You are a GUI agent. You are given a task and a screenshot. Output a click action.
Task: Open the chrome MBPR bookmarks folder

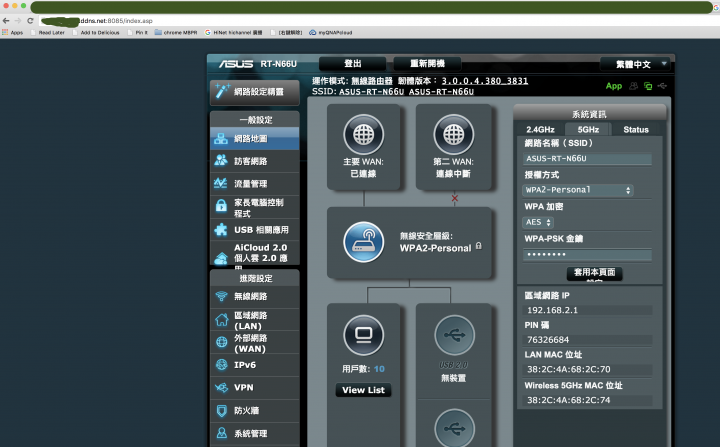(176, 32)
